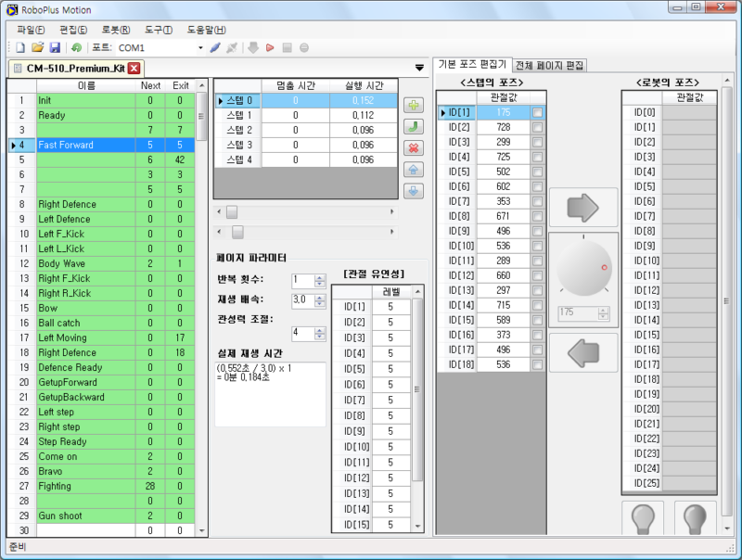The width and height of the screenshot is (742, 560).
Task: Click the move step up arrow button
Action: pos(414,170)
